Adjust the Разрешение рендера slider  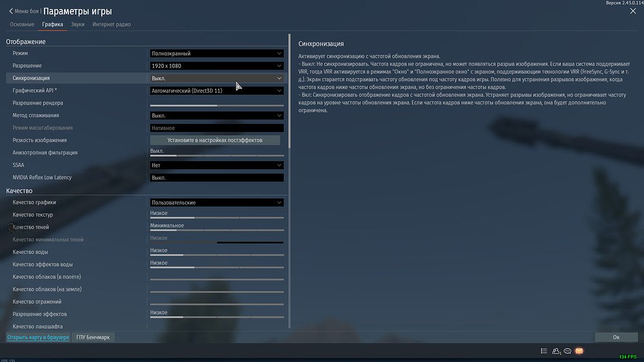pos(216,105)
